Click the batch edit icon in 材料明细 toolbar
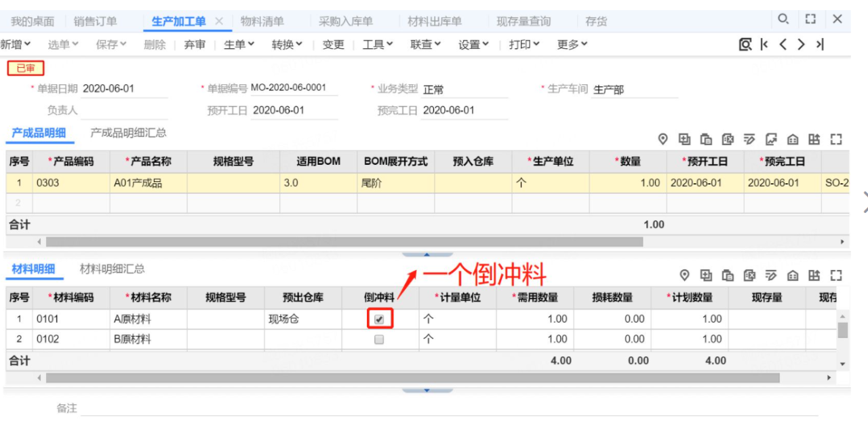This screenshot has height=426, width=868. click(771, 275)
